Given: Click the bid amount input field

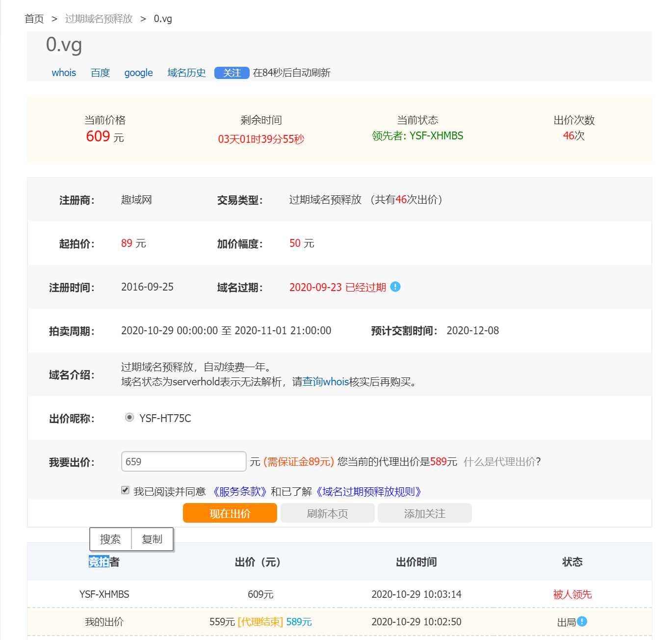Looking at the screenshot, I should (x=183, y=461).
